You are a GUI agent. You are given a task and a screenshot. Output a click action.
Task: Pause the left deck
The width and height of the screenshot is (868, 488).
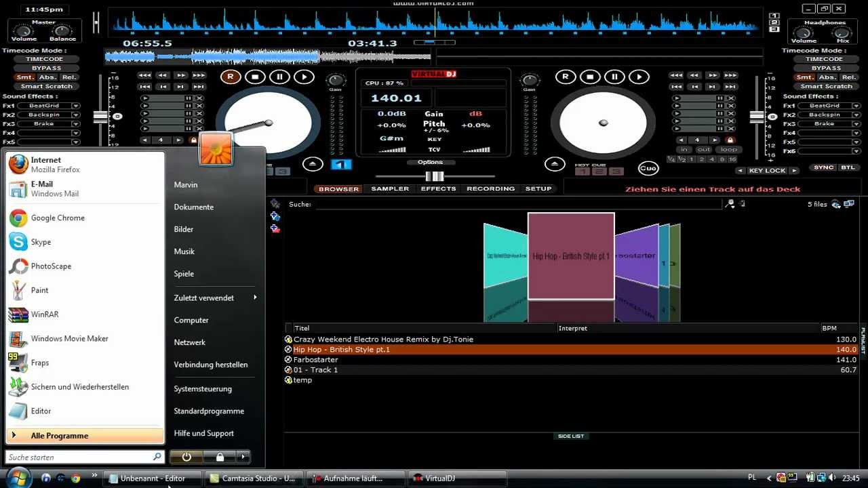tap(279, 77)
